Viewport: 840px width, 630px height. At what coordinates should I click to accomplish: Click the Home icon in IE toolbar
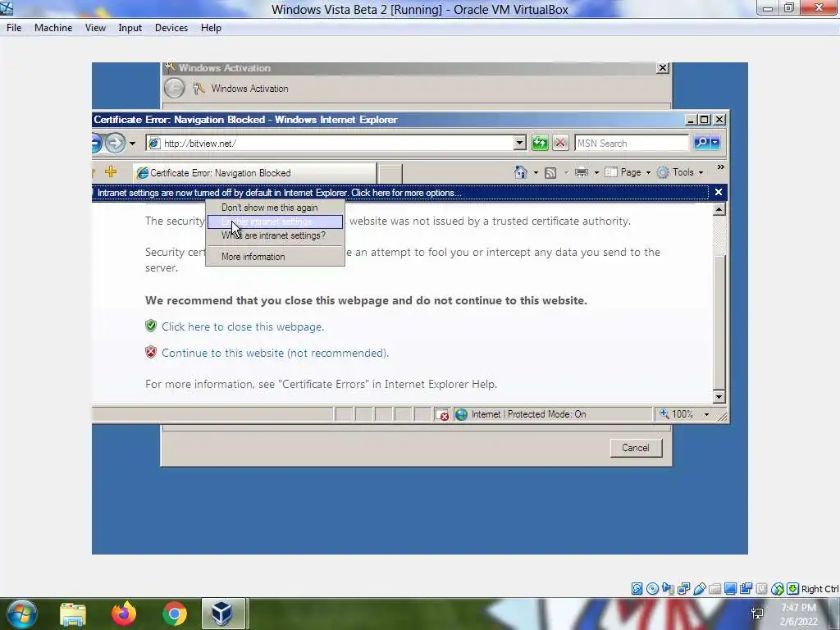(520, 172)
